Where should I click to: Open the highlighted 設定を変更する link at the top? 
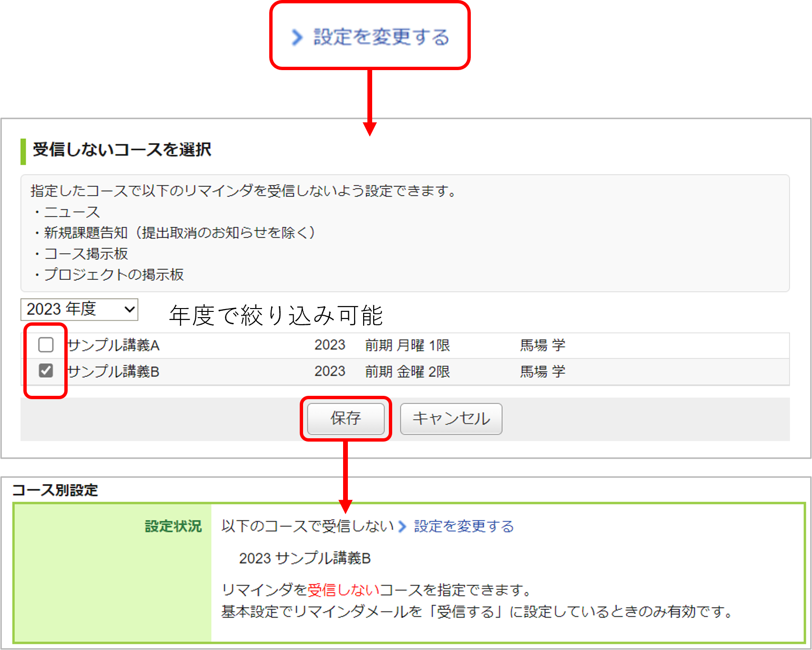click(381, 37)
